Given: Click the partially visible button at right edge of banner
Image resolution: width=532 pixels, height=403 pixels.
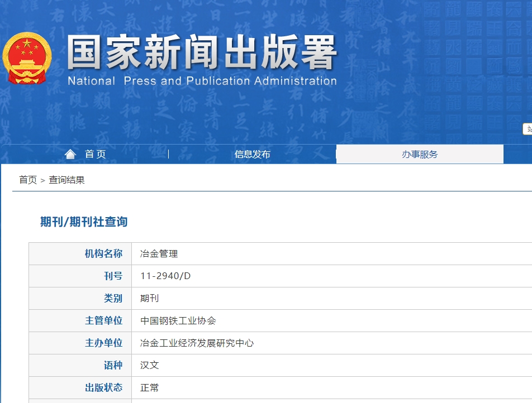Looking at the screenshot, I should [x=528, y=129].
